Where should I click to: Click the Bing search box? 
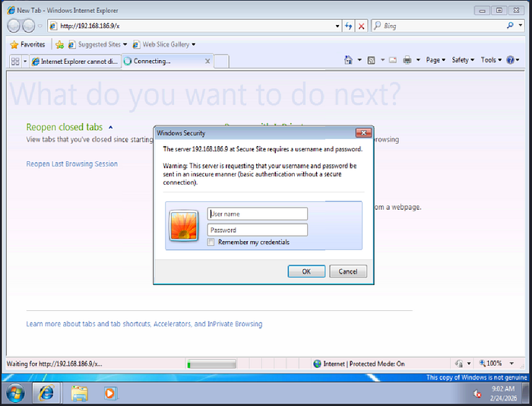click(438, 26)
